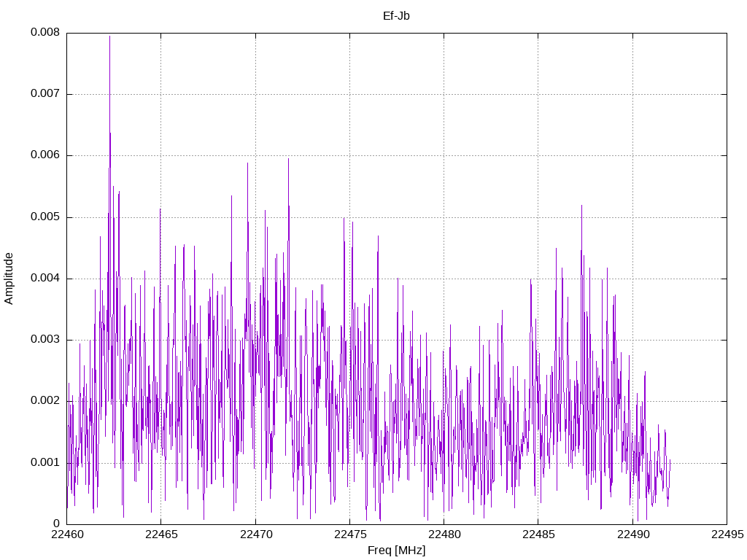Click the 22475 x-axis tick label

350,534
